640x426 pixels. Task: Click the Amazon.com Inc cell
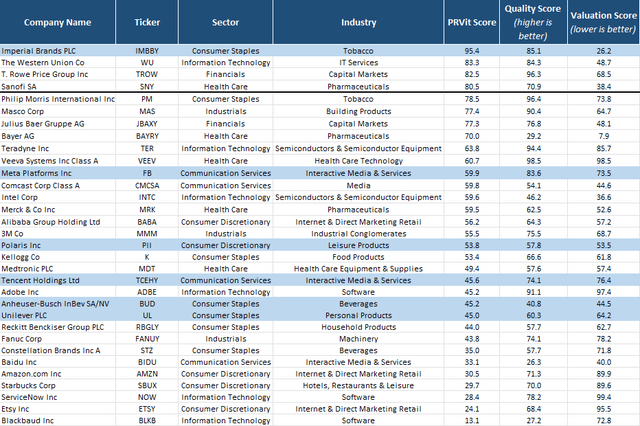pyautogui.click(x=58, y=374)
